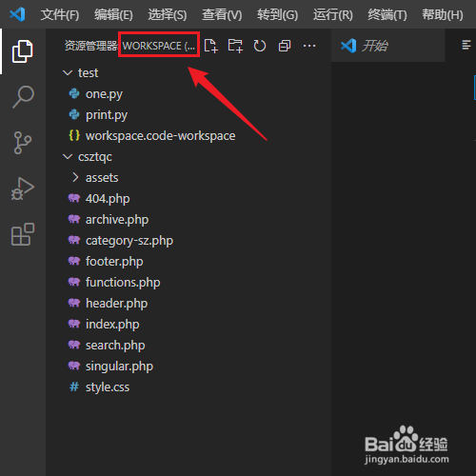The height and width of the screenshot is (476, 476).
Task: Click the braces icon of workspace.code-workspace
Action: point(74,135)
